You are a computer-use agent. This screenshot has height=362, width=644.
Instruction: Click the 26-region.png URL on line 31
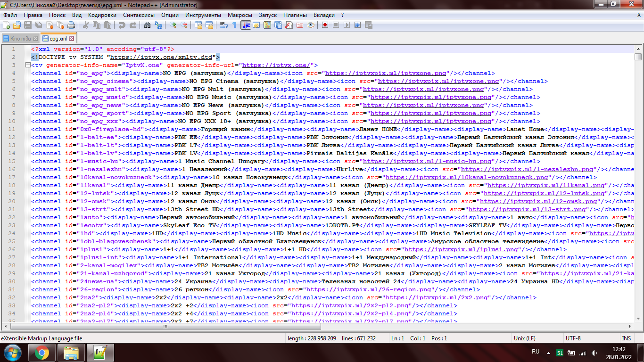click(369, 289)
